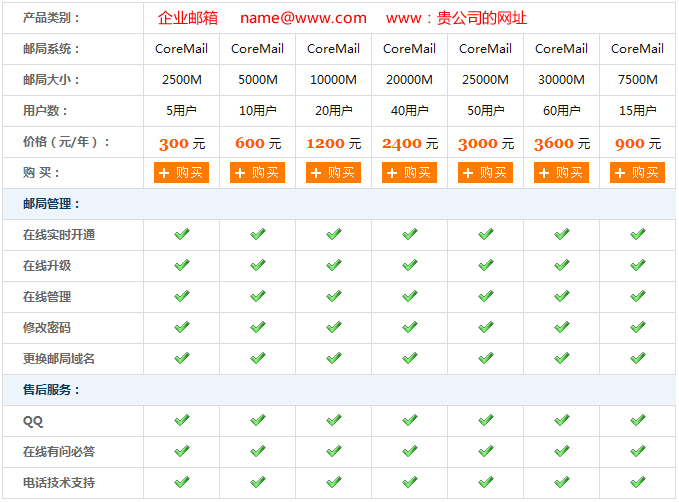
Task: Click 更换邮局域名 checkmark for 5000M plan
Action: pyautogui.click(x=258, y=358)
